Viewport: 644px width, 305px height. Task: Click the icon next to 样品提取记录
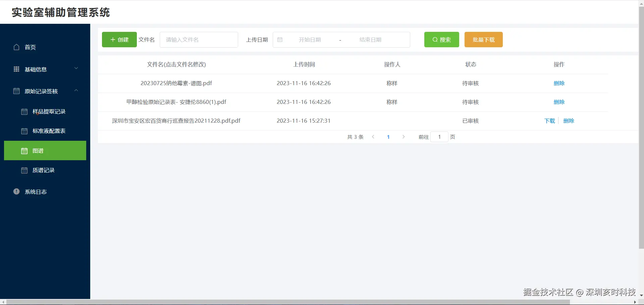click(x=24, y=112)
